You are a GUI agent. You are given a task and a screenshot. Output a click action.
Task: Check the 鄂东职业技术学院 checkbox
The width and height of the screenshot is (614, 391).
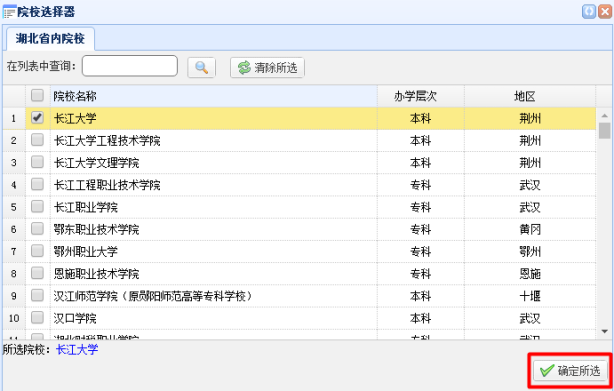coord(37,228)
